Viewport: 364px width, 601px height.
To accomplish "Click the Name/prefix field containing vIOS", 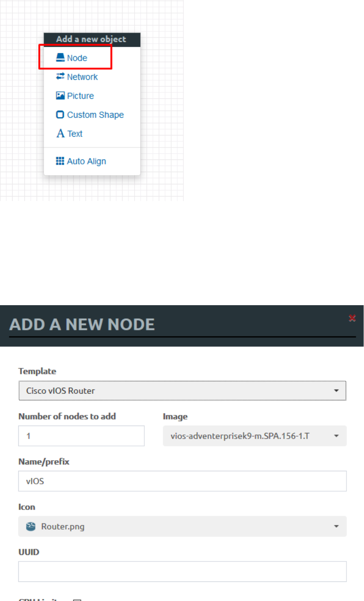I will pos(182,481).
